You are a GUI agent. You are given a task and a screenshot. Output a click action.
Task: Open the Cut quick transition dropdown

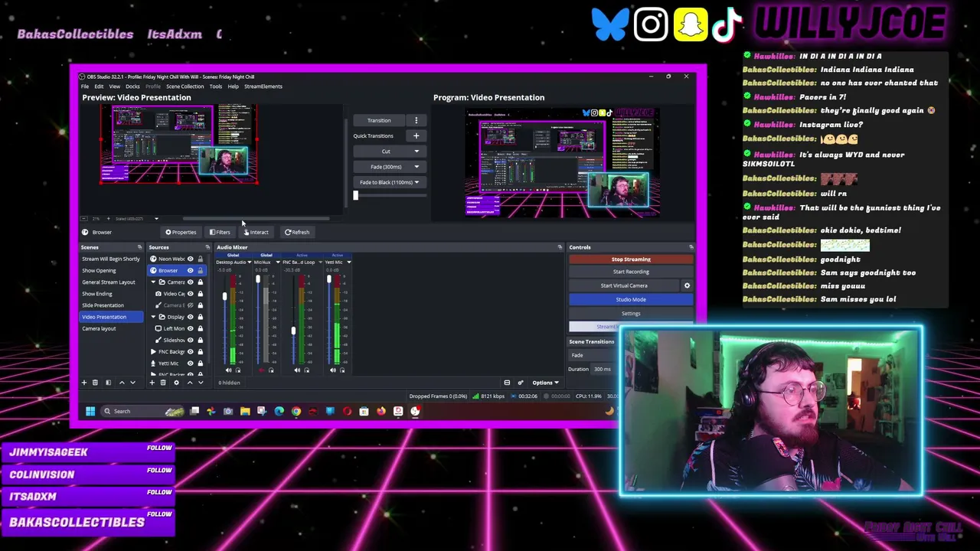pyautogui.click(x=416, y=152)
